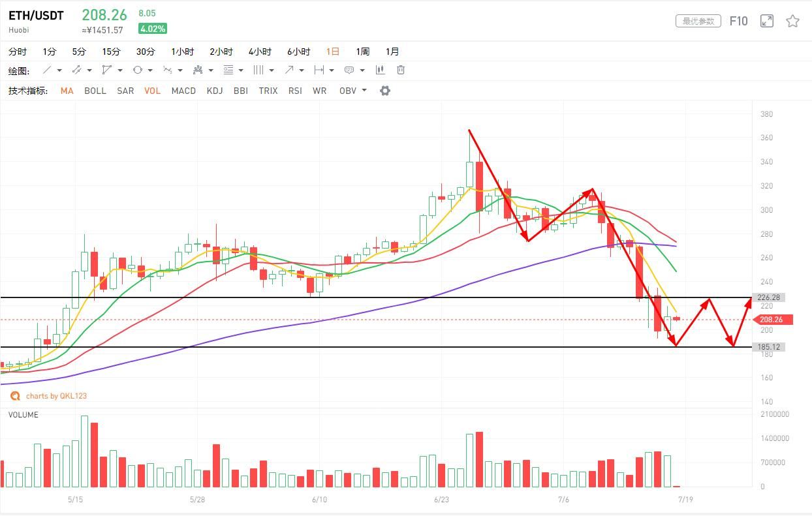Open indicator settings gear icon
This screenshot has width=812, height=516.
(385, 91)
